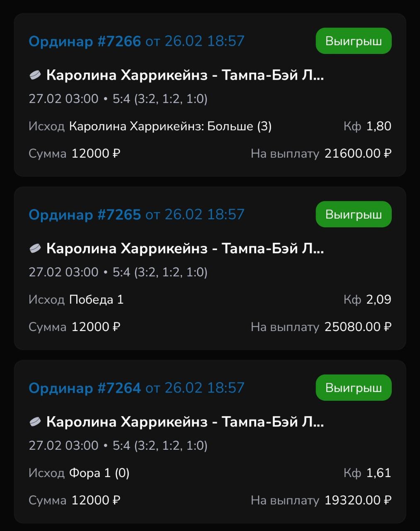The width and height of the screenshot is (420, 531).
Task: Select the match title in bet #7266
Action: tap(185, 75)
